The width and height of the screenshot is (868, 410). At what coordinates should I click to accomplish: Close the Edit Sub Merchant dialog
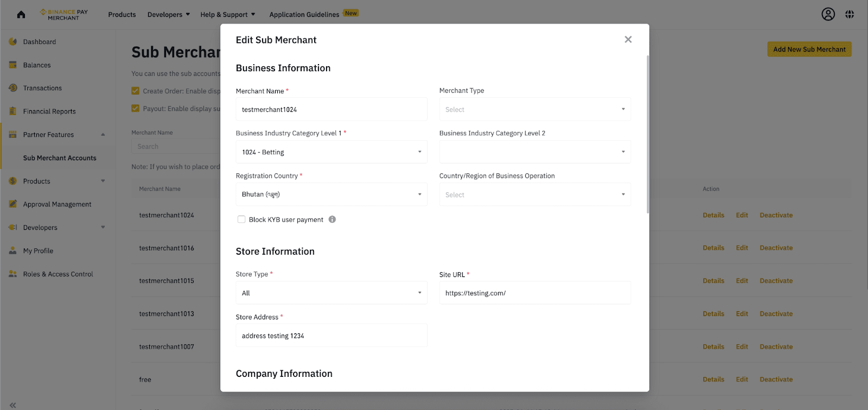click(x=628, y=40)
